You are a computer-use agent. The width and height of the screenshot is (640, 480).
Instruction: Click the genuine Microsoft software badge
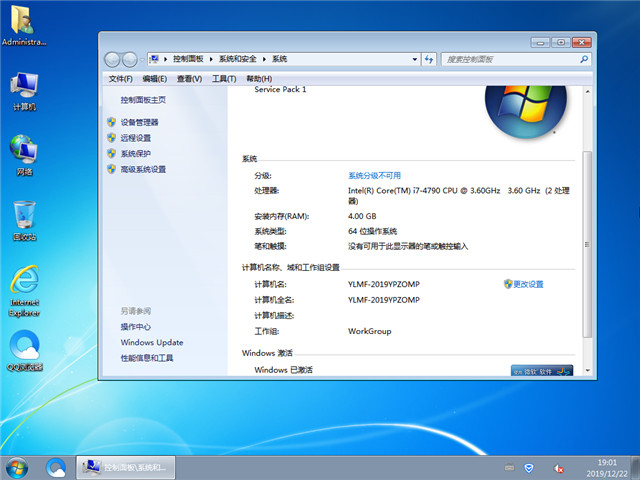[x=542, y=370]
